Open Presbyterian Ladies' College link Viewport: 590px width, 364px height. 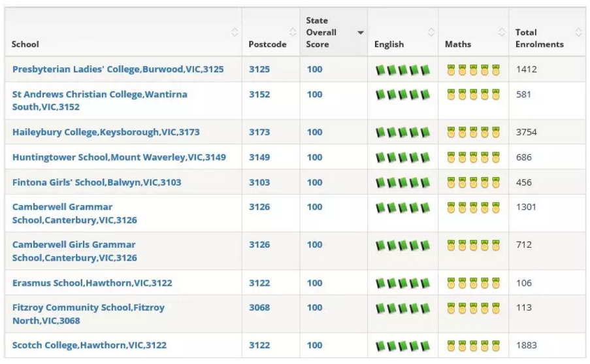[118, 69]
